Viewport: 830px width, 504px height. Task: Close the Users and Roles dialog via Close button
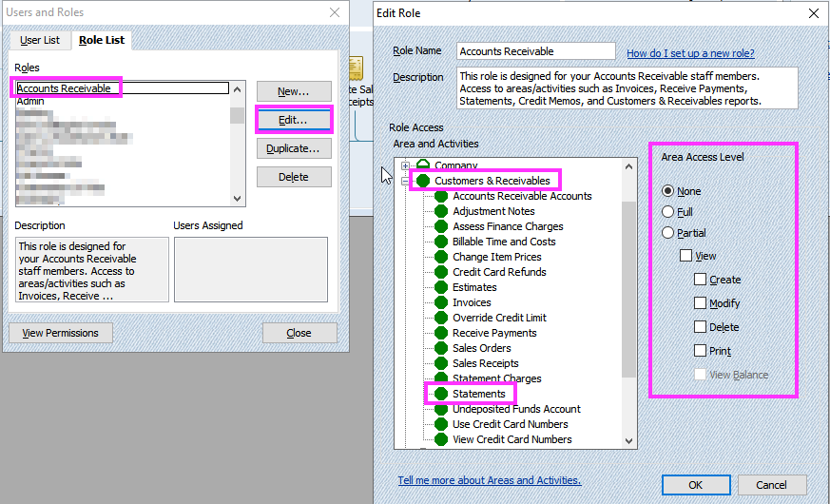click(299, 333)
